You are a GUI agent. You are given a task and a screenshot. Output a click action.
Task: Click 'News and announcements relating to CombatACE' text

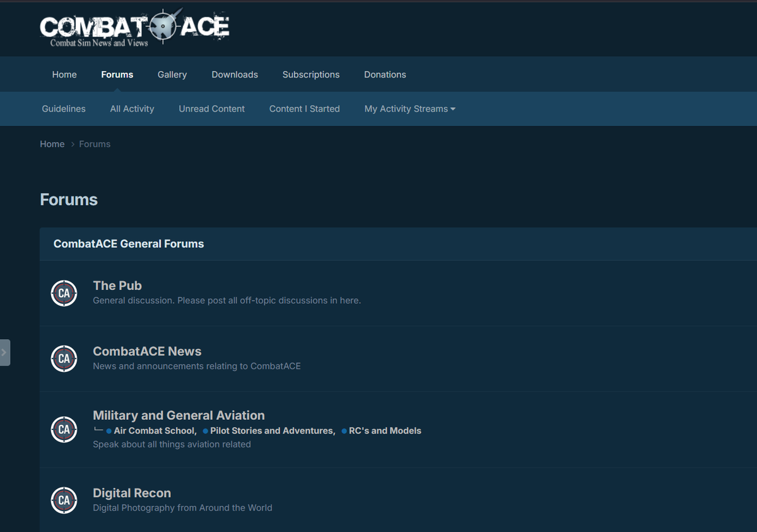click(197, 366)
